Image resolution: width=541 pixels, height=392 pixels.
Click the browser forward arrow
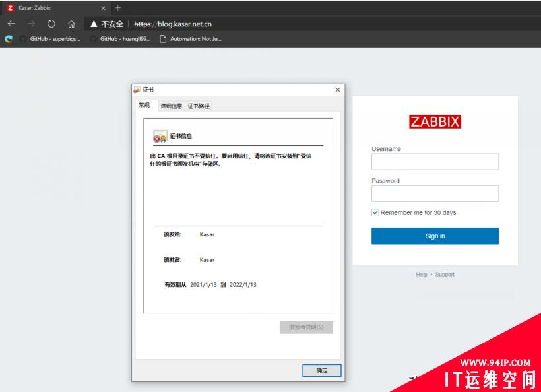click(x=32, y=24)
